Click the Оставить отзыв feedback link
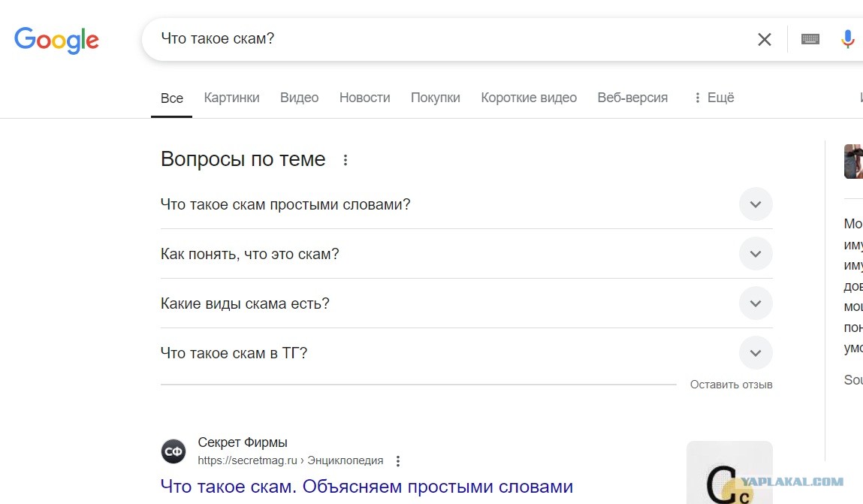The width and height of the screenshot is (863, 504). tap(732, 385)
